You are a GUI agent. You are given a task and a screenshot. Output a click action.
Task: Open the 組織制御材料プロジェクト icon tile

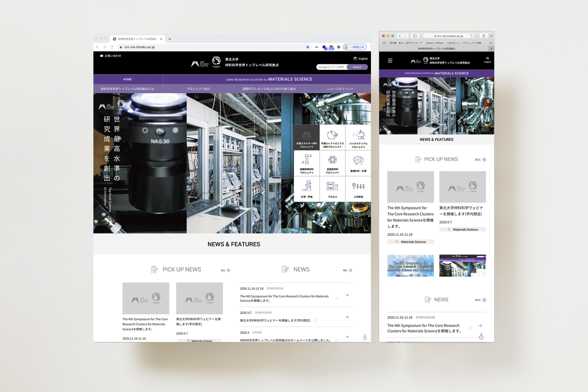[x=307, y=163]
